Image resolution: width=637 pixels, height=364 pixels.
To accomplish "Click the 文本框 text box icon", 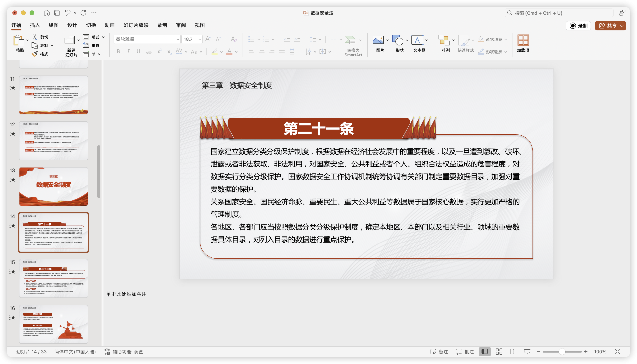I will [417, 40].
